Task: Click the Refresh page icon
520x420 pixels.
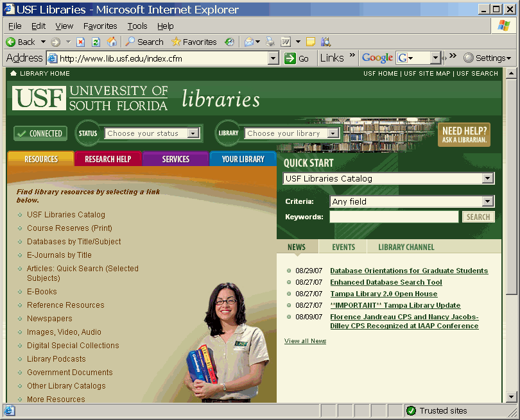Action: pyautogui.click(x=96, y=42)
